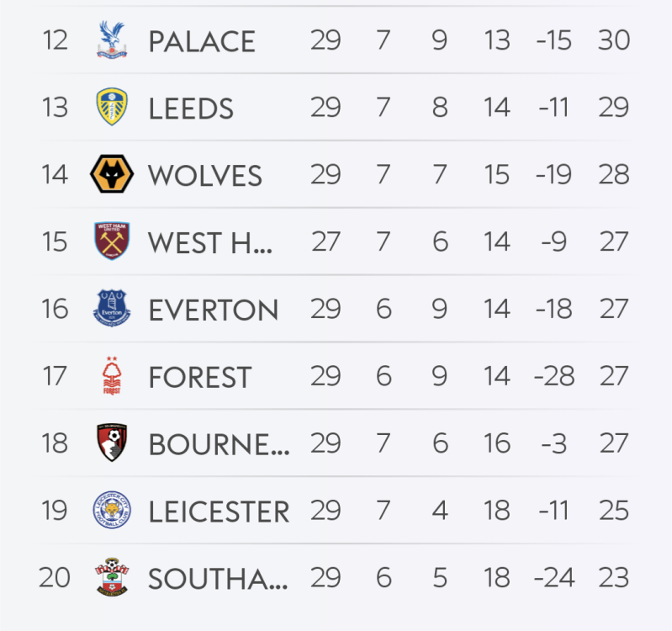
Task: Open the West Ham United crest
Action: pos(111,241)
